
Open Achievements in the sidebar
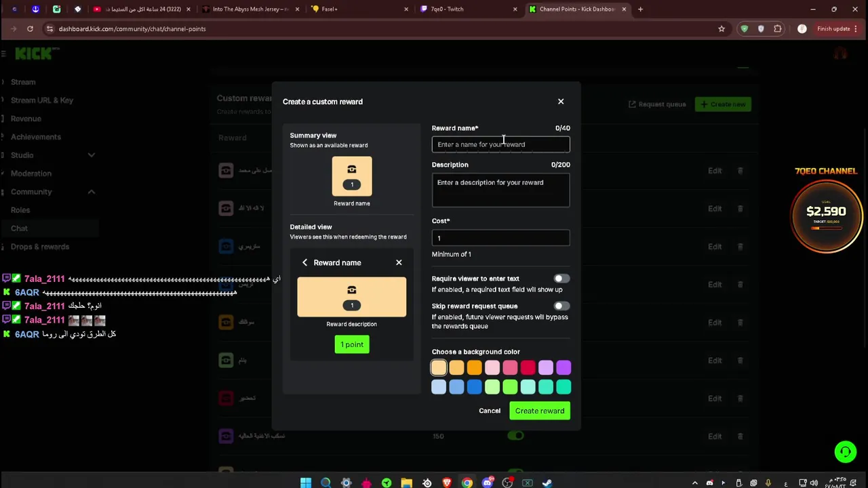(x=36, y=137)
